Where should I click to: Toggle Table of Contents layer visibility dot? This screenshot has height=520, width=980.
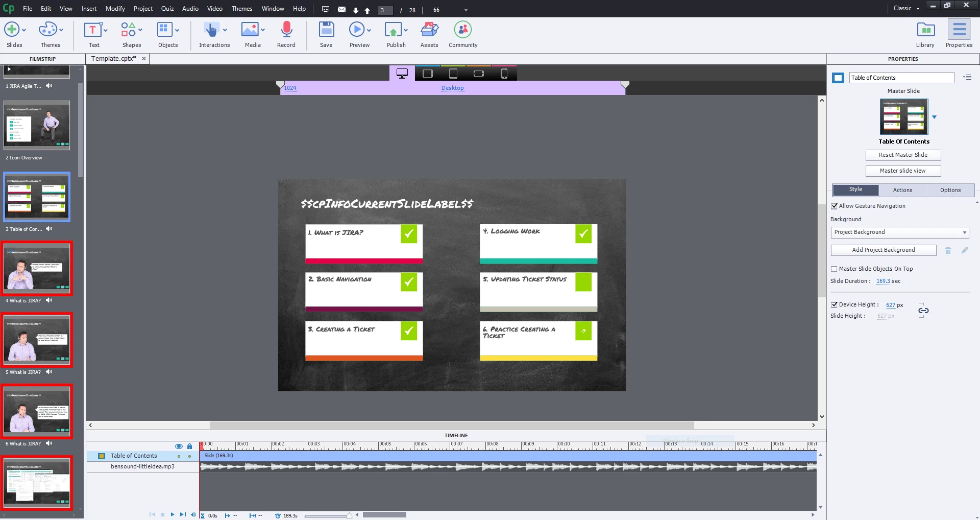point(179,456)
